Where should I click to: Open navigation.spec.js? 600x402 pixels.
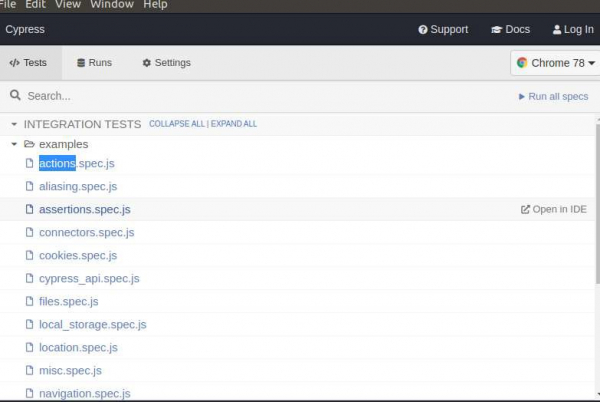[x=85, y=393]
